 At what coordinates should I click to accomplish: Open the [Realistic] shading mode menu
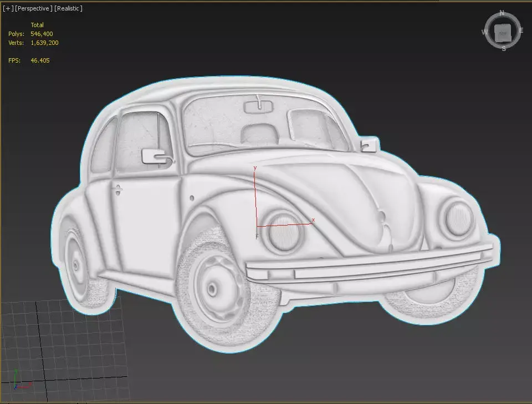[x=68, y=8]
